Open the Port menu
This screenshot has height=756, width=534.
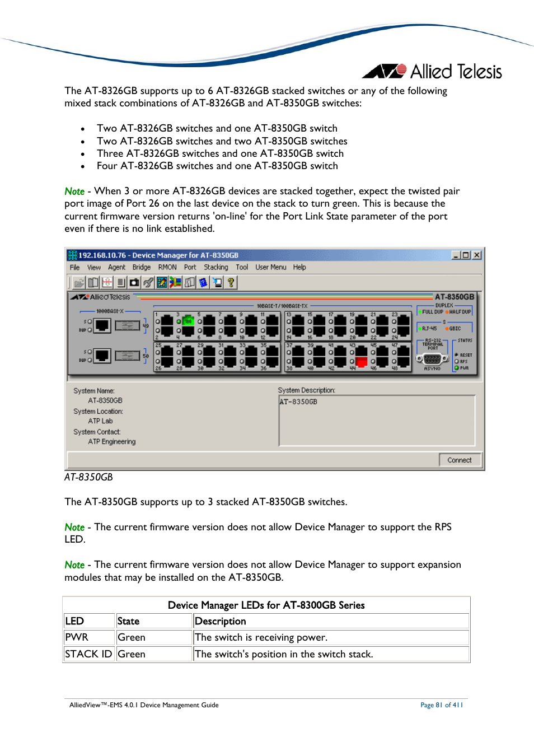[190, 268]
